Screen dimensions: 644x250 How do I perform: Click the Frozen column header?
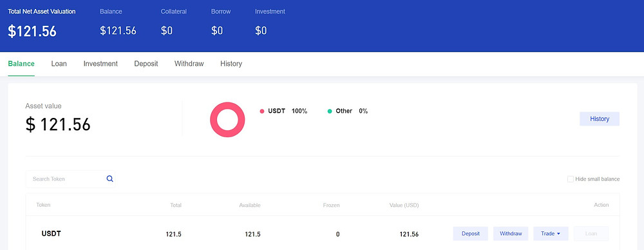pos(332,205)
